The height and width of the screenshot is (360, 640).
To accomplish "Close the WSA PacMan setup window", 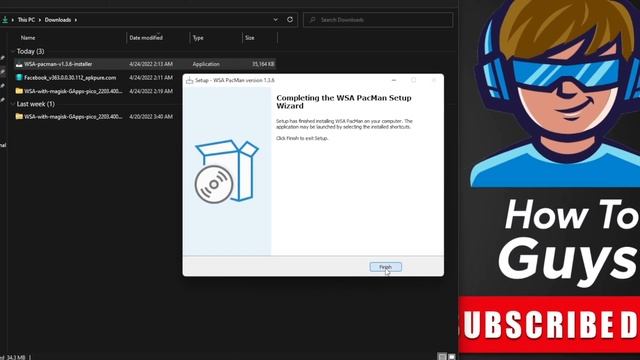I will [434, 80].
